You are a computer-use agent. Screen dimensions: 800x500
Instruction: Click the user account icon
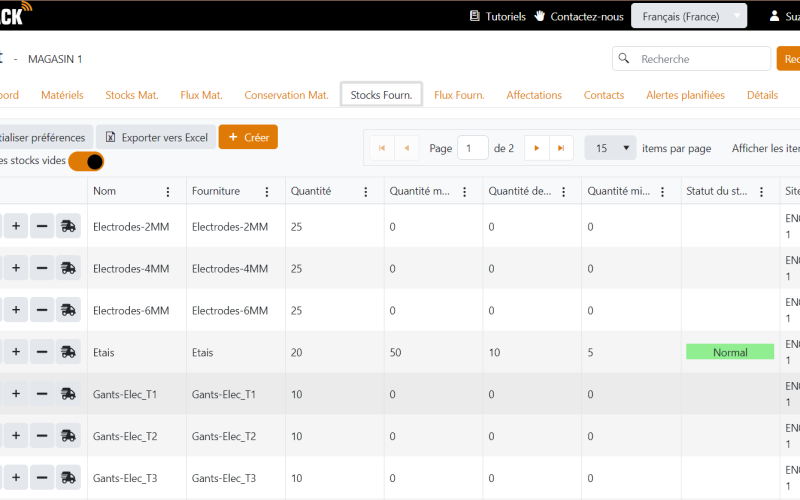774,16
